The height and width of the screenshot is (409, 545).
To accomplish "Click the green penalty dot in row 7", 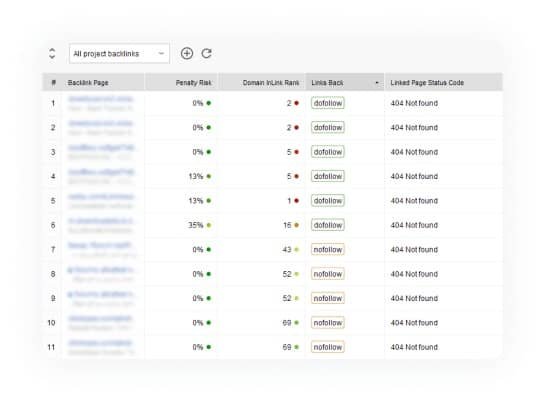I will coord(209,250).
